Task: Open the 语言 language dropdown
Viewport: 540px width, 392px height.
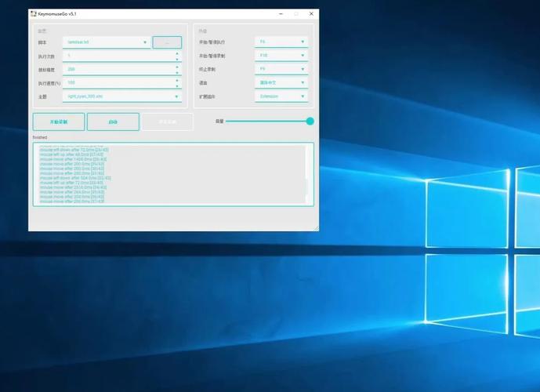Action: pos(303,83)
